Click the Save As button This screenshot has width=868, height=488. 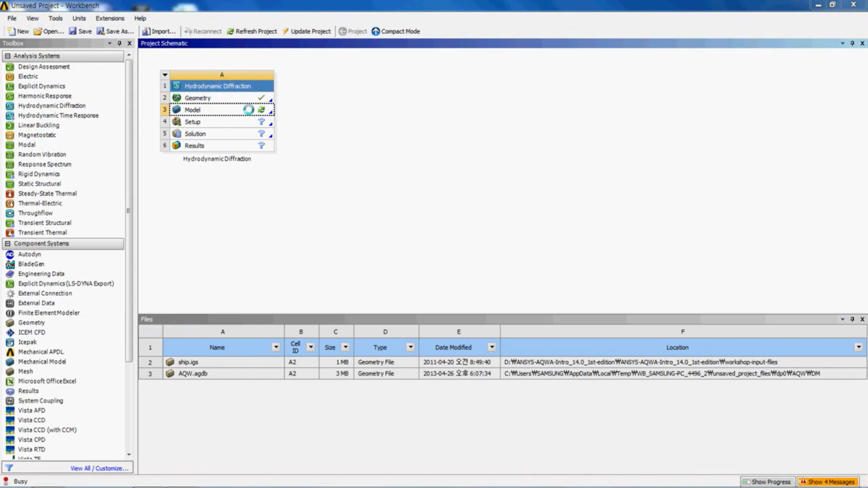116,31
